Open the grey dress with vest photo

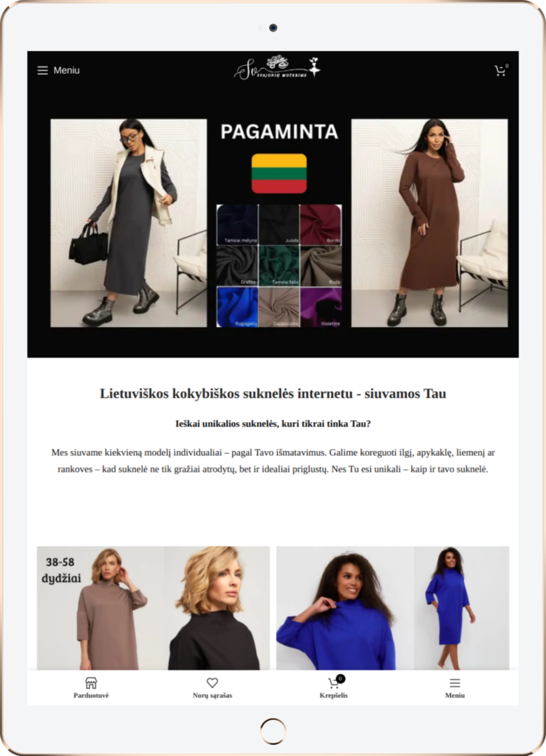click(x=129, y=223)
